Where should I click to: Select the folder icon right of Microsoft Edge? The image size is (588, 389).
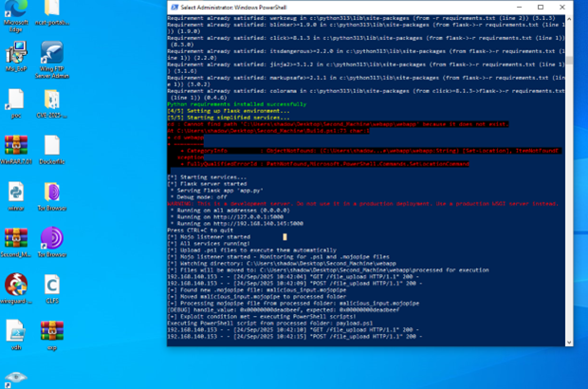52,11
